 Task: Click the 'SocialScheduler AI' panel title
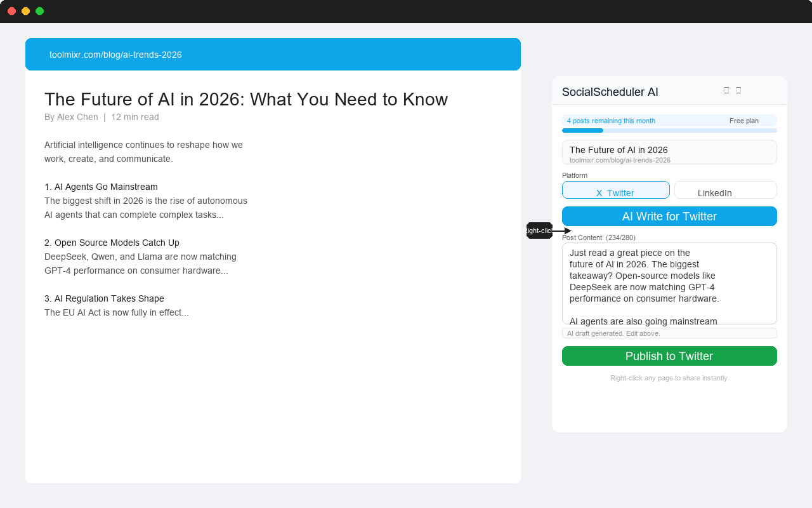pos(610,92)
